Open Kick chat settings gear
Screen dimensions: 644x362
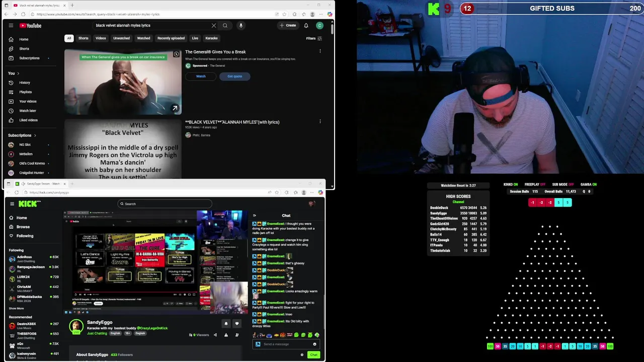pyautogui.click(x=302, y=355)
